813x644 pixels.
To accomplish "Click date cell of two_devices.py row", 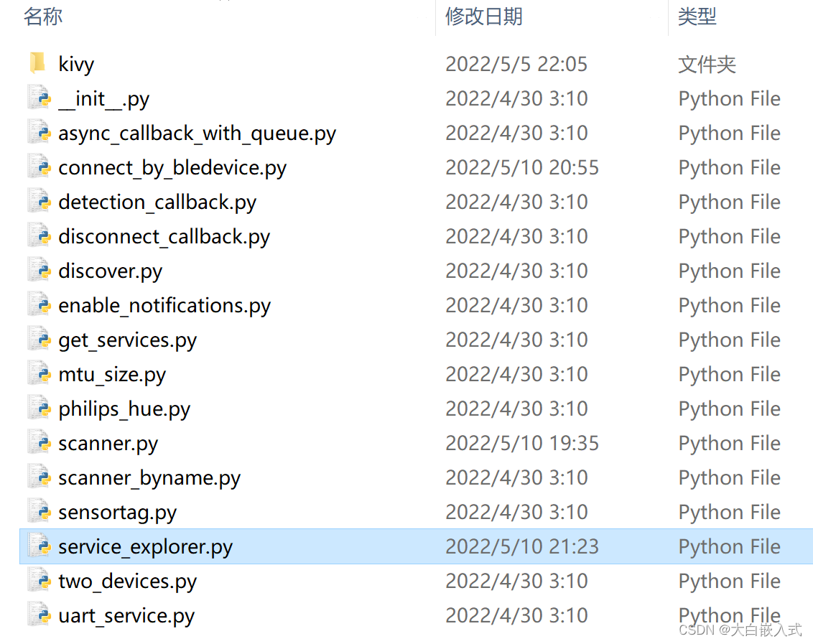I will pyautogui.click(x=516, y=582).
